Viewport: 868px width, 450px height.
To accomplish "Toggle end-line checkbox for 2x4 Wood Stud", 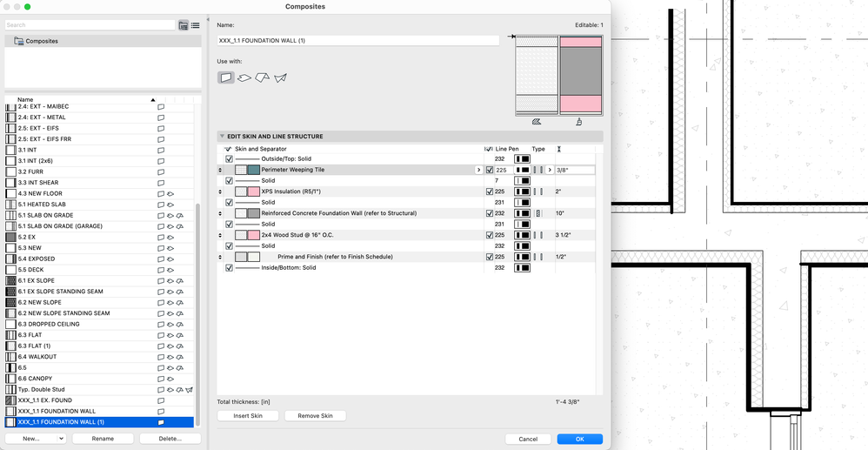I will pos(490,235).
